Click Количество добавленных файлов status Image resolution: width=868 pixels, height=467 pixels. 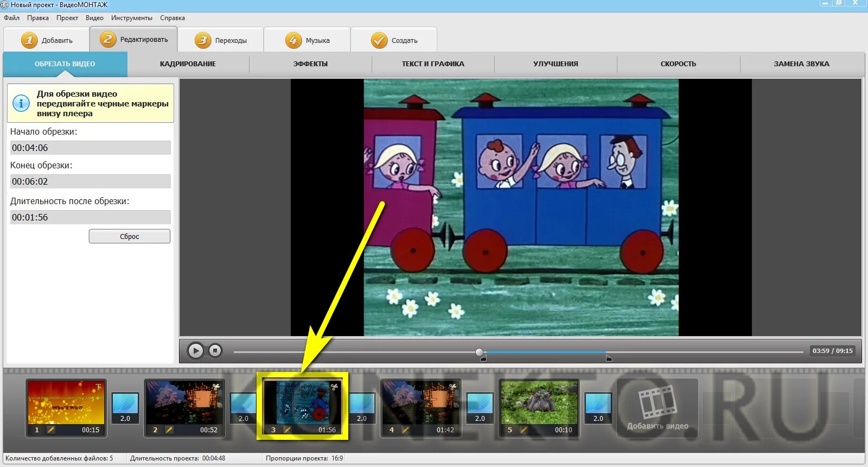pyautogui.click(x=59, y=458)
